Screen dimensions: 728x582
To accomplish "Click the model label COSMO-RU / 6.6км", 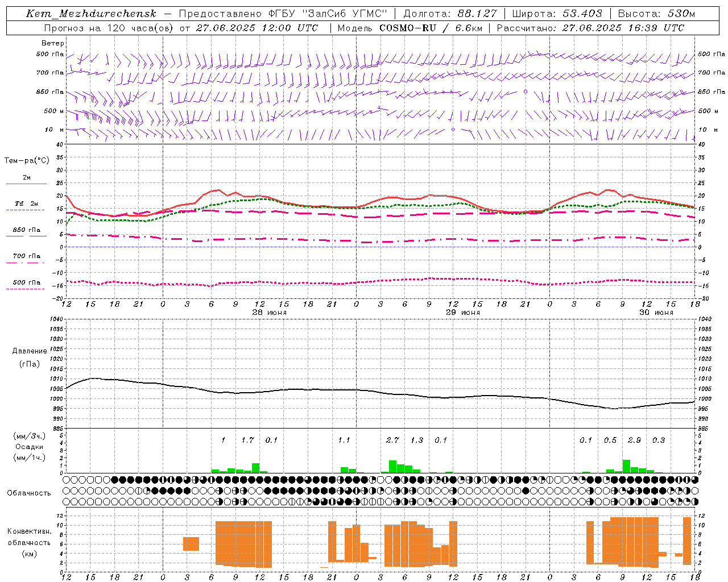I will pyautogui.click(x=431, y=27).
